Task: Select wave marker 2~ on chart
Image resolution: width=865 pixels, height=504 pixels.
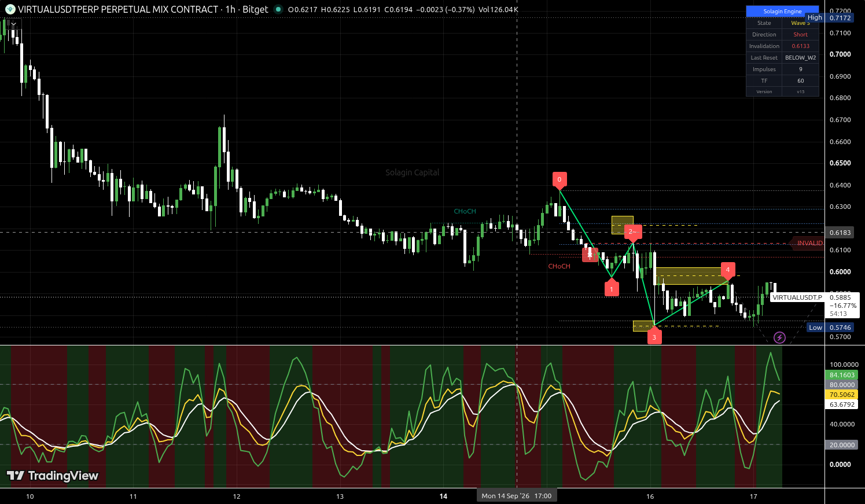Action: [633, 233]
